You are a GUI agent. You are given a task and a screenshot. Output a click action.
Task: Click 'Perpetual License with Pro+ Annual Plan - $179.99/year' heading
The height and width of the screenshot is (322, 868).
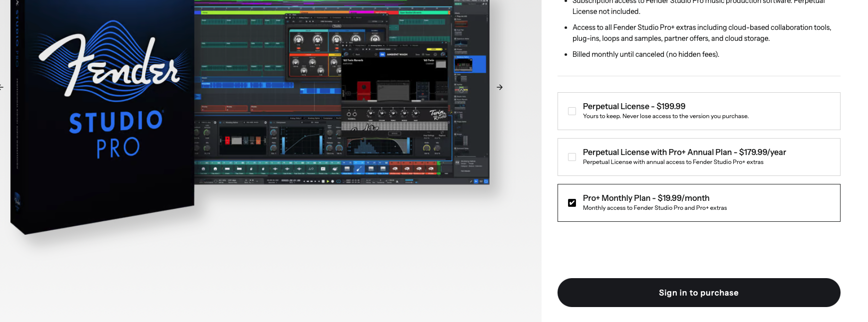point(684,152)
